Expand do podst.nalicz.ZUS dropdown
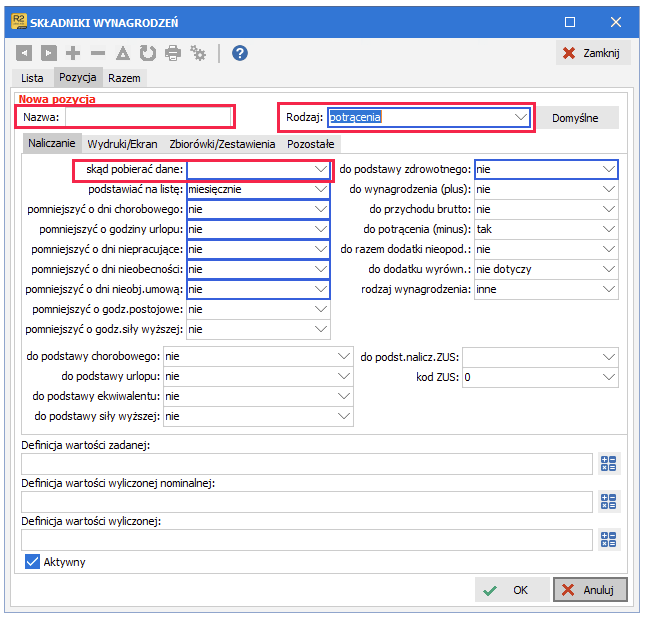The image size is (648, 622). pos(608,357)
